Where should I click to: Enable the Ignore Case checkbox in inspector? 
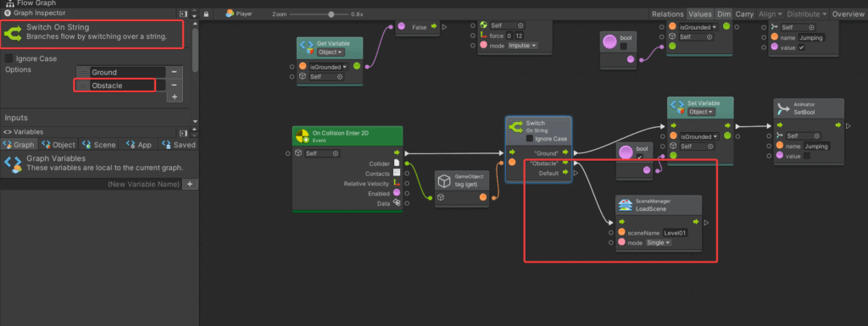tap(9, 58)
